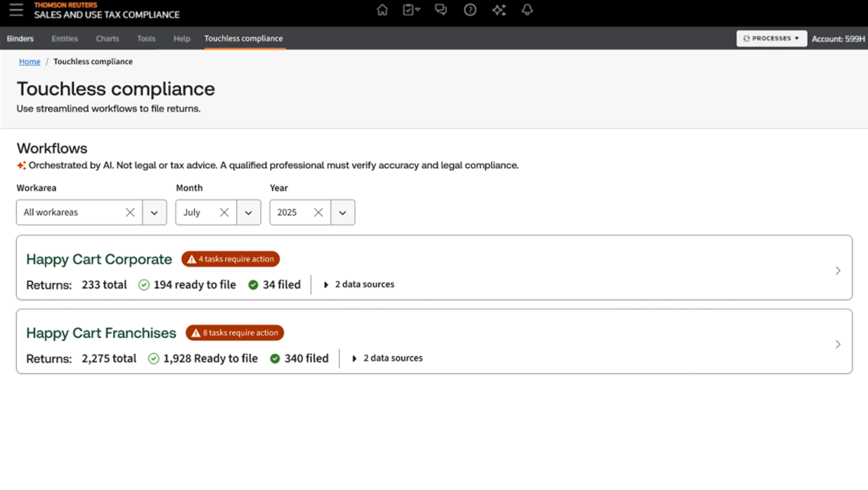Expand the Workarea dropdown arrow

point(155,212)
